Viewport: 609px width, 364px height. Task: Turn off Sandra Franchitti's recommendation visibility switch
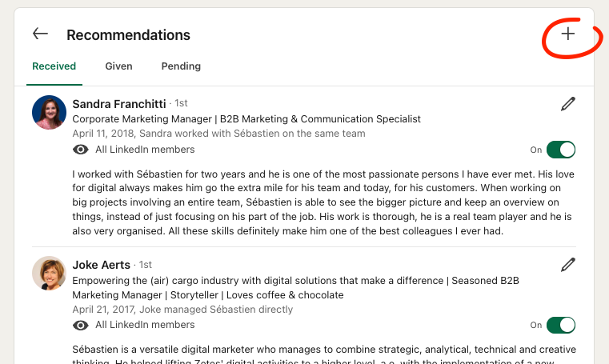[561, 150]
